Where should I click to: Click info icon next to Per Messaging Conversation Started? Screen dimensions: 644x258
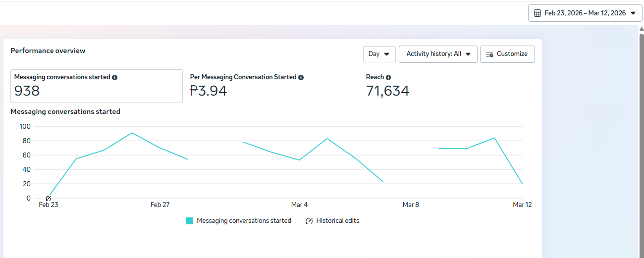click(x=301, y=78)
